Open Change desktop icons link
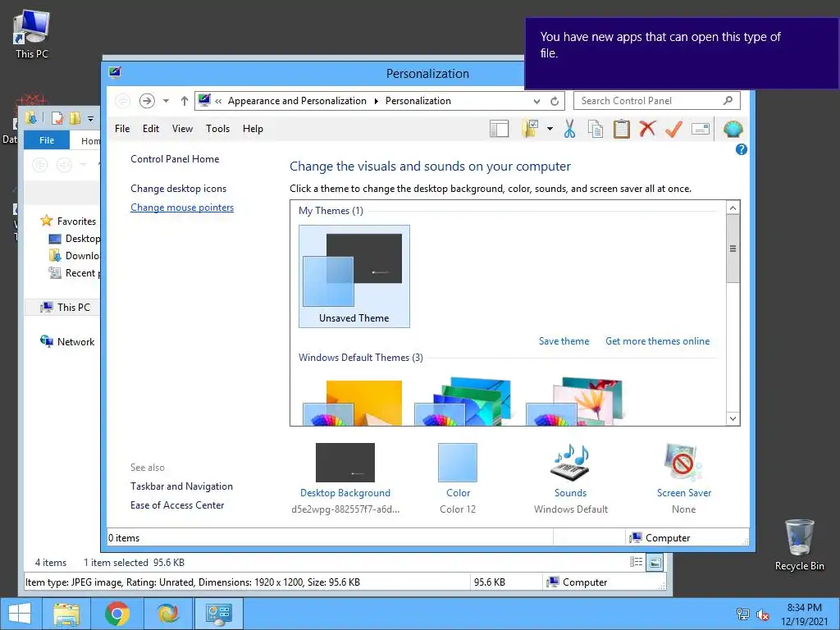 point(178,189)
